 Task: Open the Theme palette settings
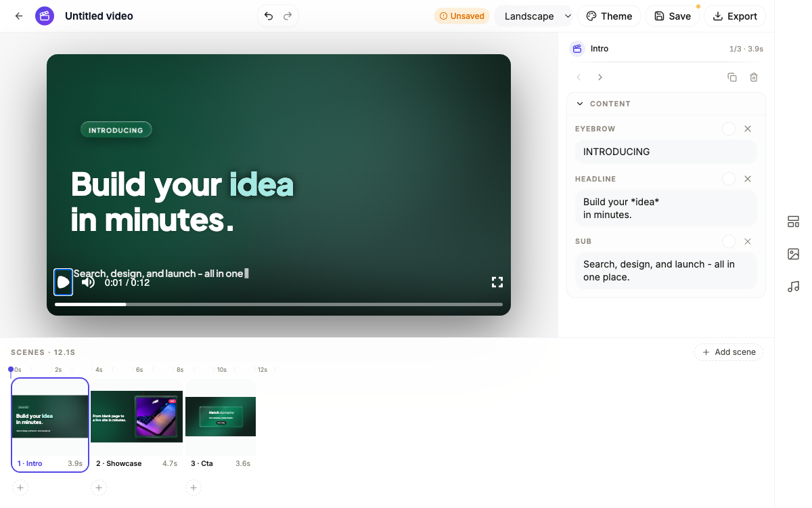(x=609, y=16)
